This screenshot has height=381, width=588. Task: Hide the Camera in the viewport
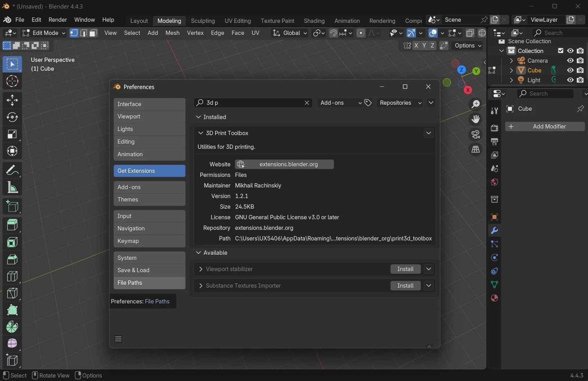pos(570,61)
